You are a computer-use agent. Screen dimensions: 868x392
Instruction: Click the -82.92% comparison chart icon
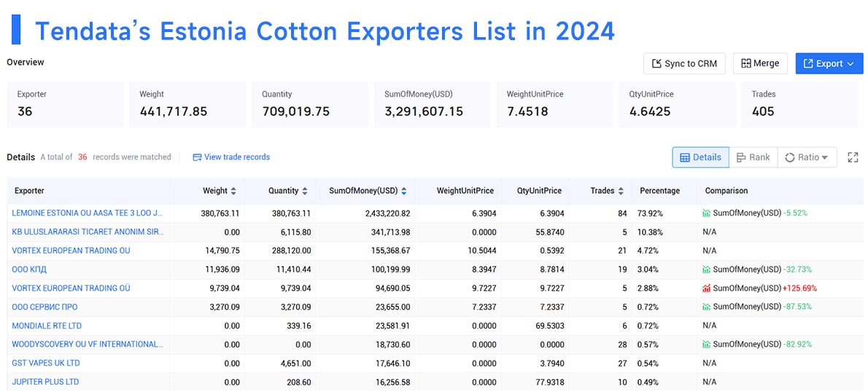point(706,344)
